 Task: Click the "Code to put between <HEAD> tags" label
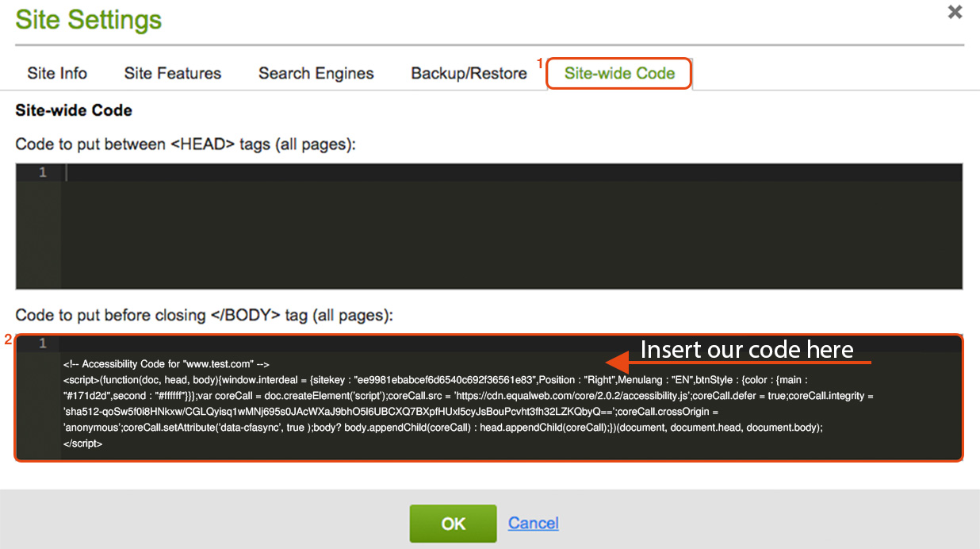186,144
